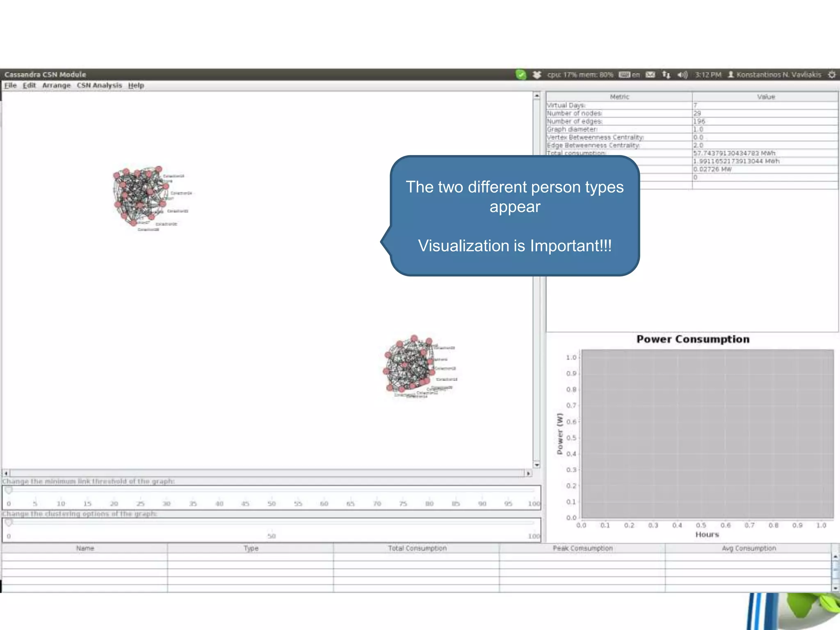The height and width of the screenshot is (630, 840).
Task: Open the sound volume indicator
Action: (x=682, y=75)
